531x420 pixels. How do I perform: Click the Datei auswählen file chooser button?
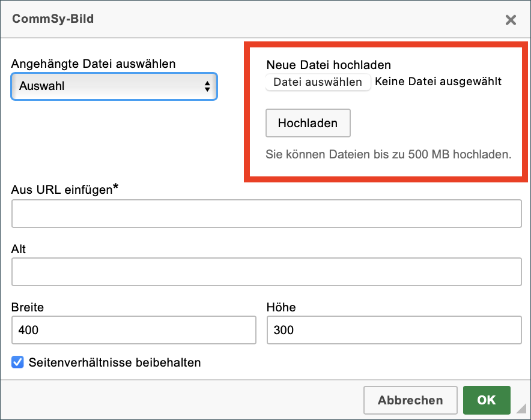click(x=318, y=82)
